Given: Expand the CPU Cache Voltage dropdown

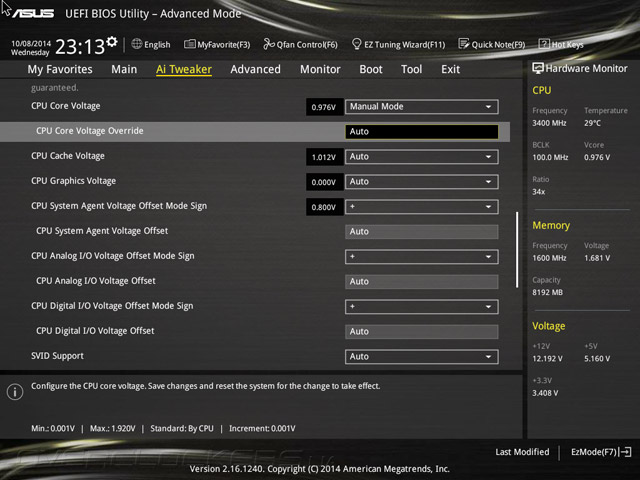Looking at the screenshot, I should tap(422, 157).
